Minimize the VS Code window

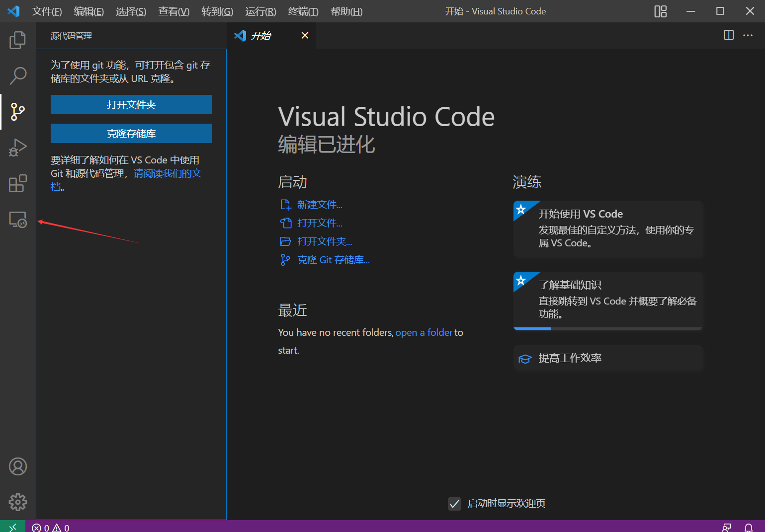click(690, 11)
